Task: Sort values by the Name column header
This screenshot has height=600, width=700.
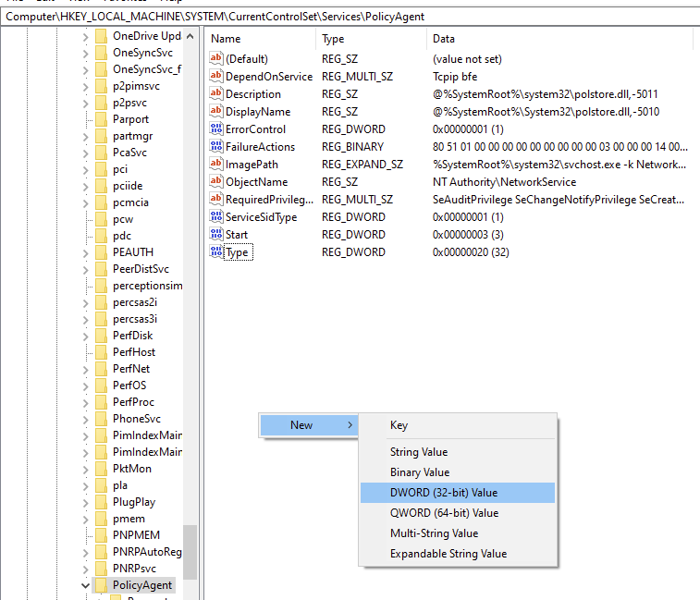Action: tap(261, 39)
